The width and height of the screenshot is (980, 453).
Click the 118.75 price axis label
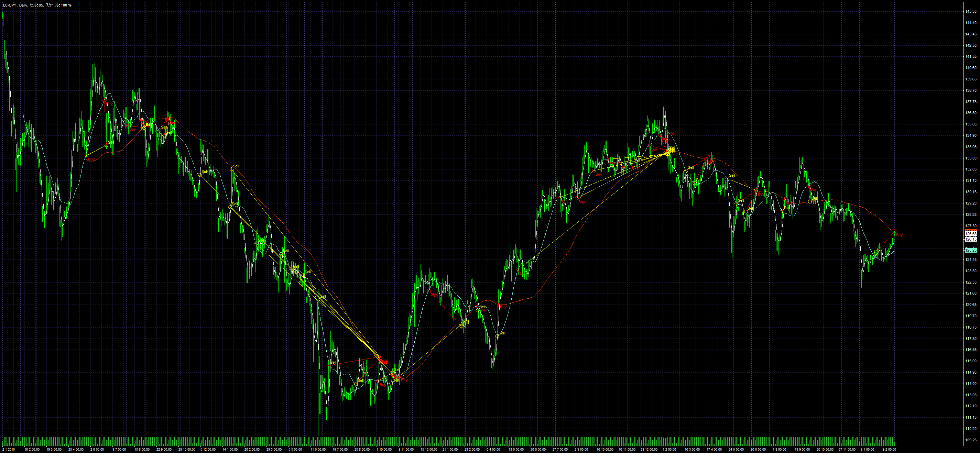point(970,328)
